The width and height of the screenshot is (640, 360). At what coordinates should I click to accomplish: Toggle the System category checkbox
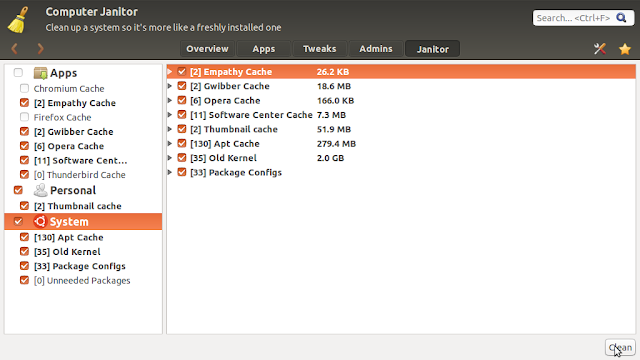click(18, 221)
